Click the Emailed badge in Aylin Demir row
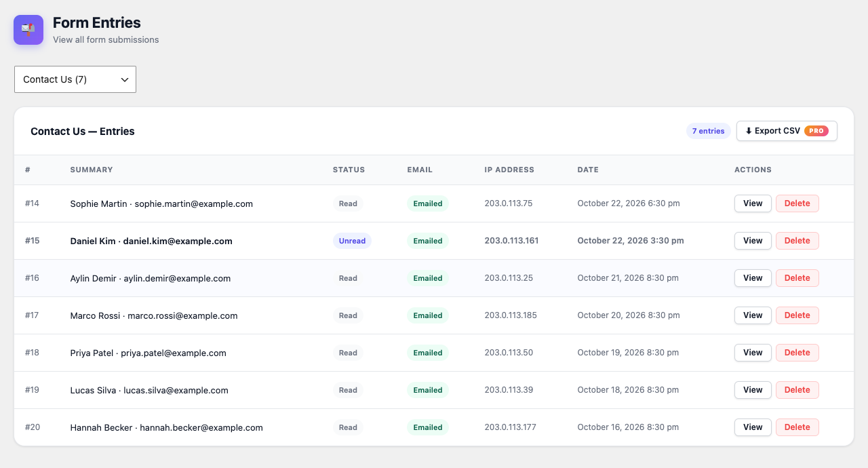 (428, 278)
